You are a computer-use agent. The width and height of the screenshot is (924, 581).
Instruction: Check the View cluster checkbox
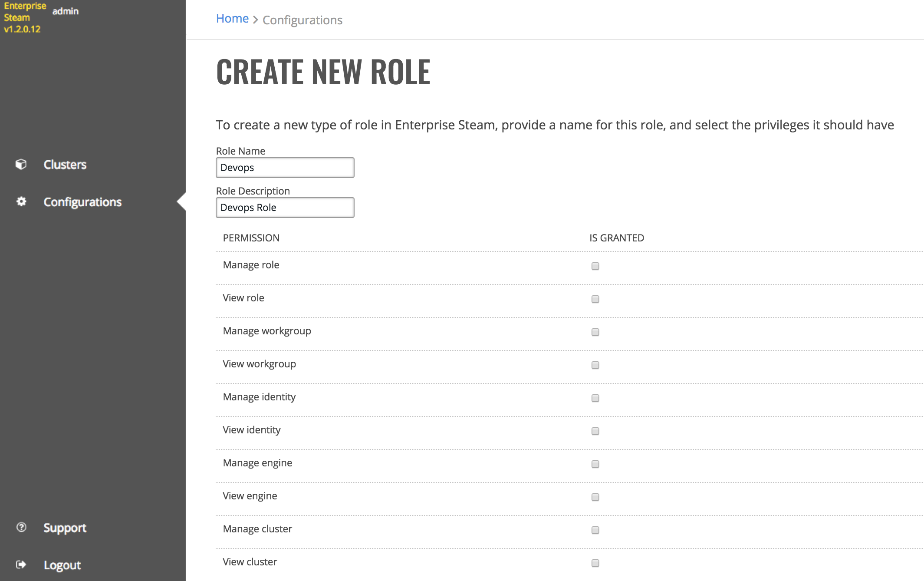click(x=595, y=563)
